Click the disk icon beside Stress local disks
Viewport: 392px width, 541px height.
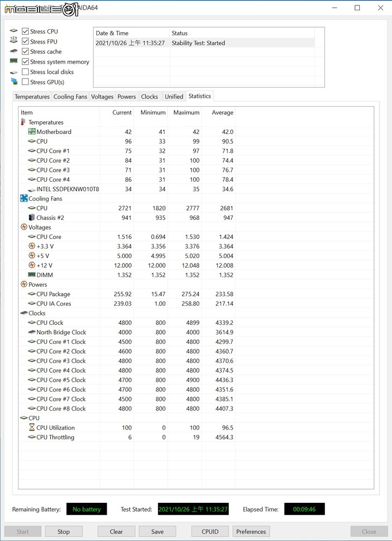click(14, 72)
